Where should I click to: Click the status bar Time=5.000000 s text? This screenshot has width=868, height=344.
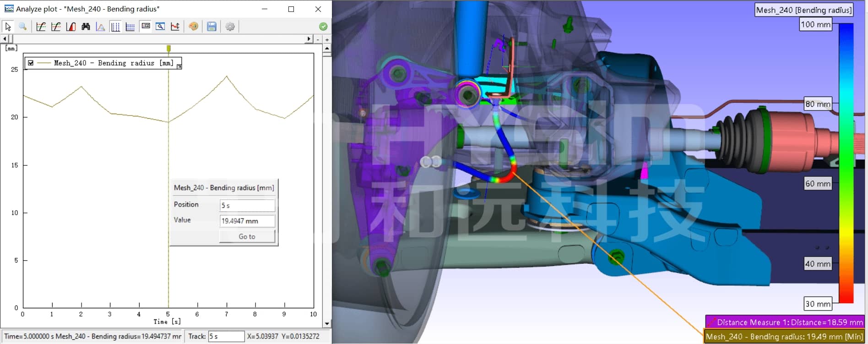click(93, 336)
